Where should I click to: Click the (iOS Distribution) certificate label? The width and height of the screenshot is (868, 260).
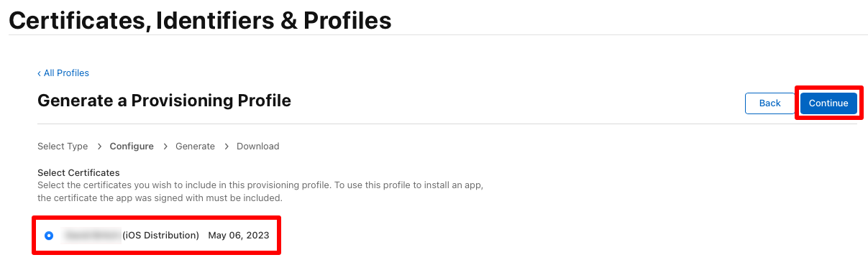point(160,236)
